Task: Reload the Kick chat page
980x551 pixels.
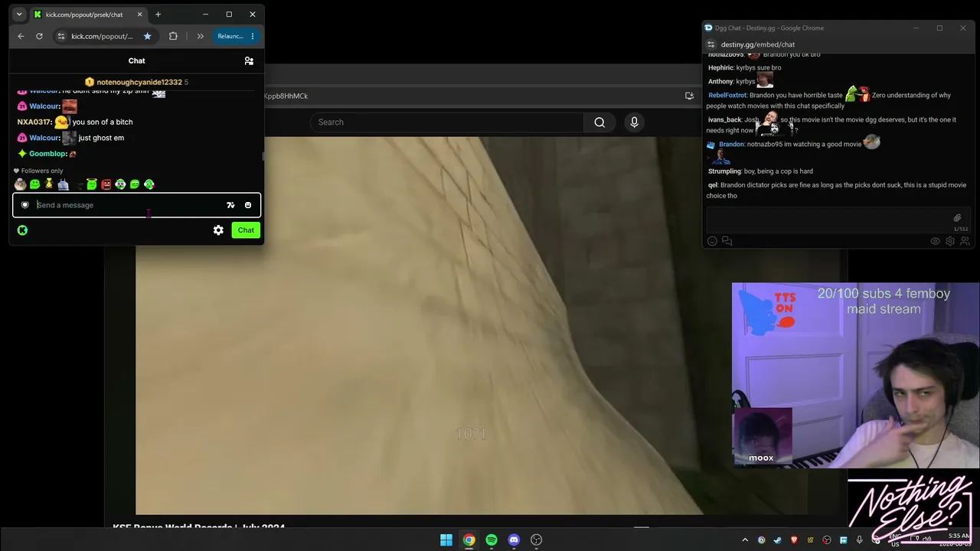Action: click(39, 36)
